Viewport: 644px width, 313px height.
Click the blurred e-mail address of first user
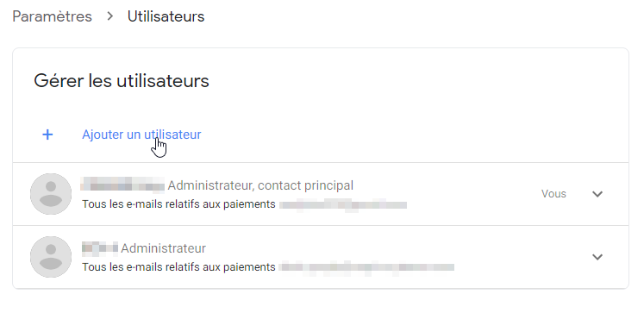click(x=343, y=204)
